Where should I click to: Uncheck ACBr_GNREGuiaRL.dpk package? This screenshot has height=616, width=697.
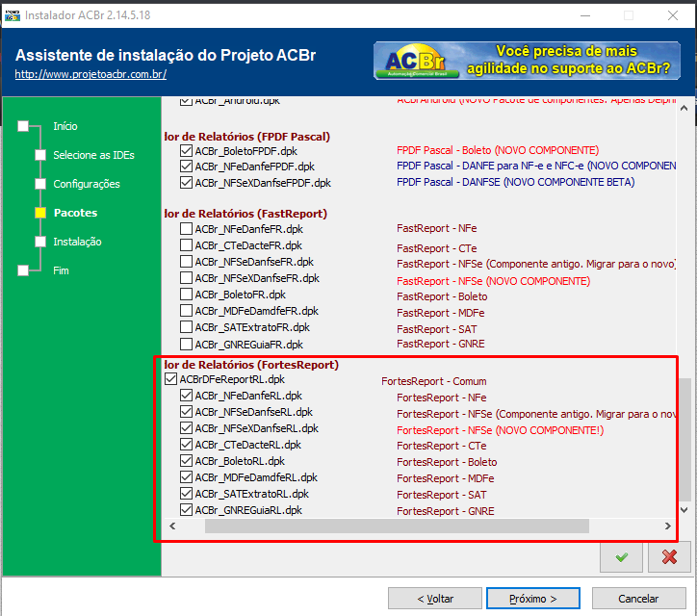(x=186, y=510)
